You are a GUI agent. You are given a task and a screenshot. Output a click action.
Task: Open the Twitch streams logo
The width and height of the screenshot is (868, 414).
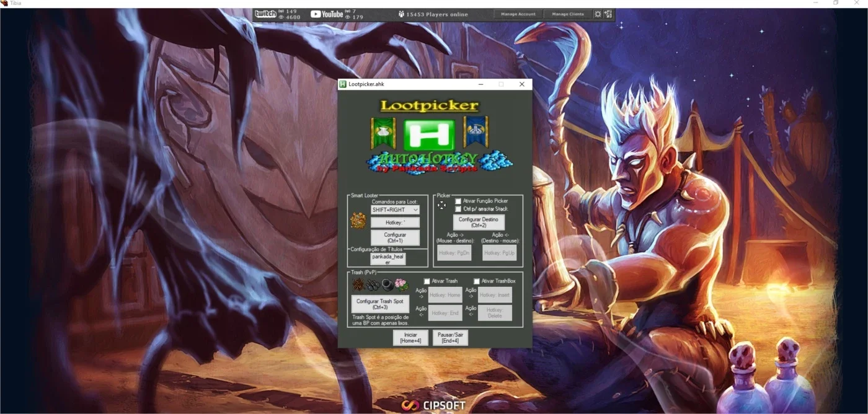tap(265, 14)
